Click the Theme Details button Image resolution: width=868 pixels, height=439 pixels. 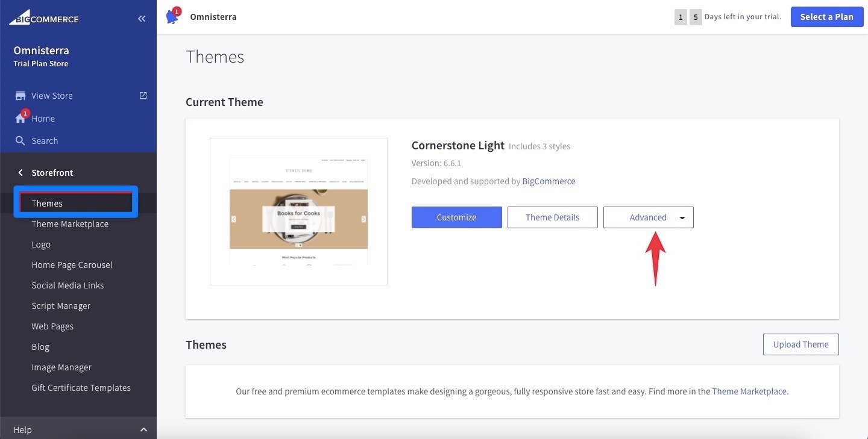tap(553, 217)
